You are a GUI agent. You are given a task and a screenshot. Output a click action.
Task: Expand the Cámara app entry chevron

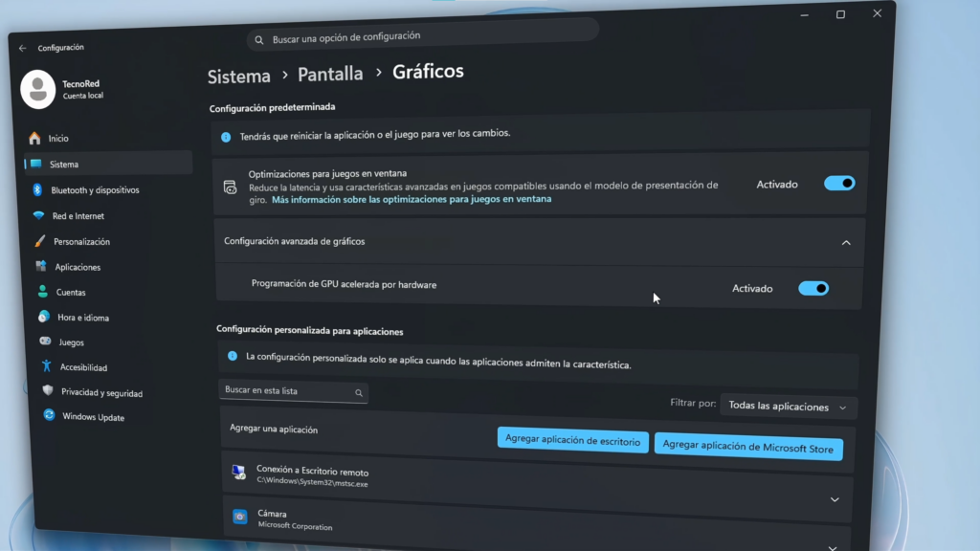(833, 547)
